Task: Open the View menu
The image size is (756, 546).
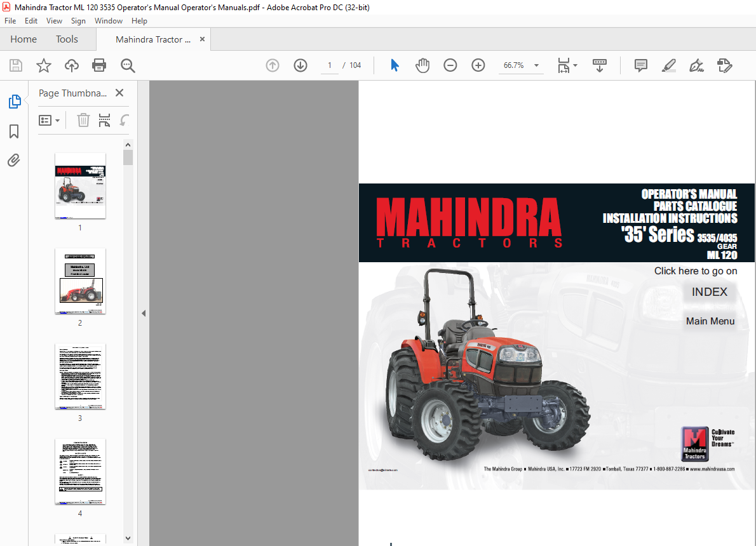Action: click(x=54, y=21)
